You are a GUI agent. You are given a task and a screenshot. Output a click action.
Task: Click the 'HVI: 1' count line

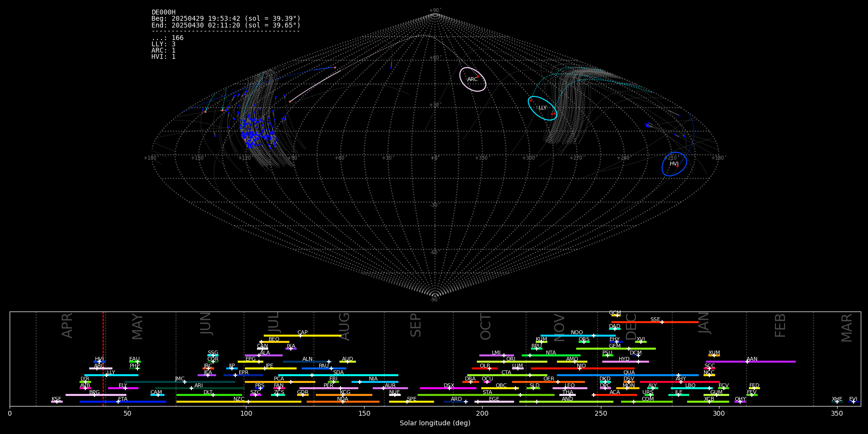click(x=163, y=56)
